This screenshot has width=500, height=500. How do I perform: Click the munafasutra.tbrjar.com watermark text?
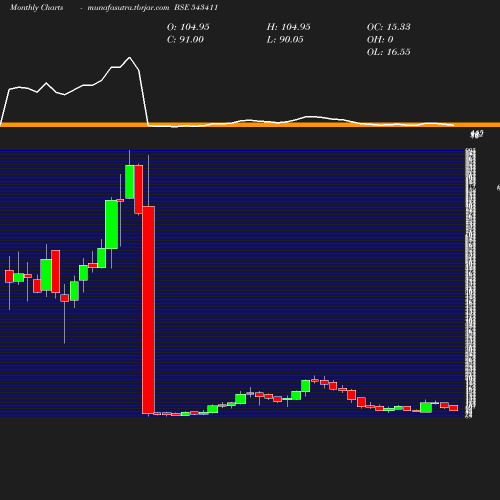coord(128,8)
